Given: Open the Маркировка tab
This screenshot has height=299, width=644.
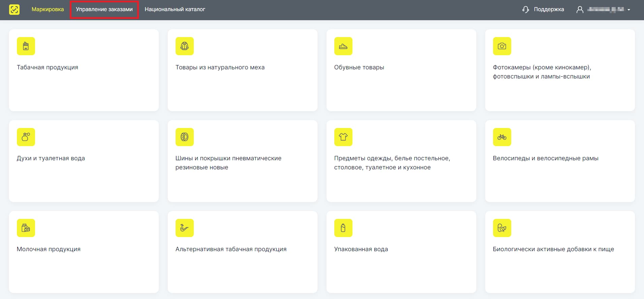Looking at the screenshot, I should tap(48, 9).
